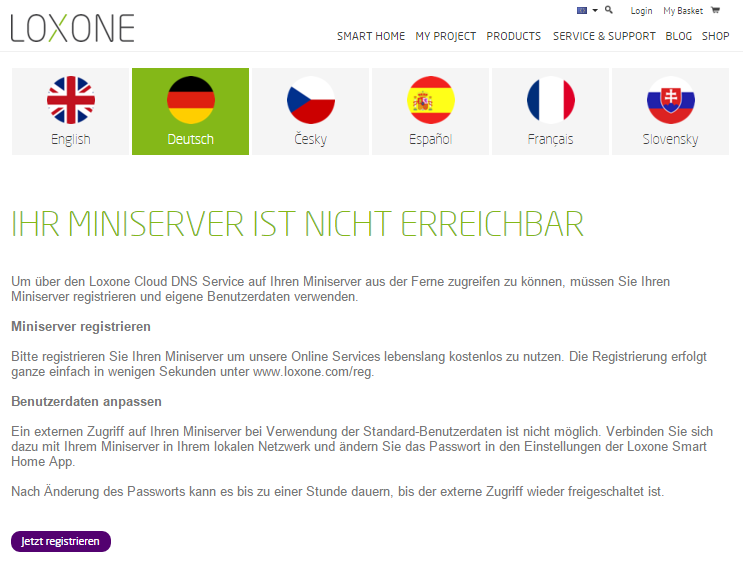Click the EU flag language icon
Image resolution: width=743 pixels, height=561 pixels.
click(x=582, y=10)
